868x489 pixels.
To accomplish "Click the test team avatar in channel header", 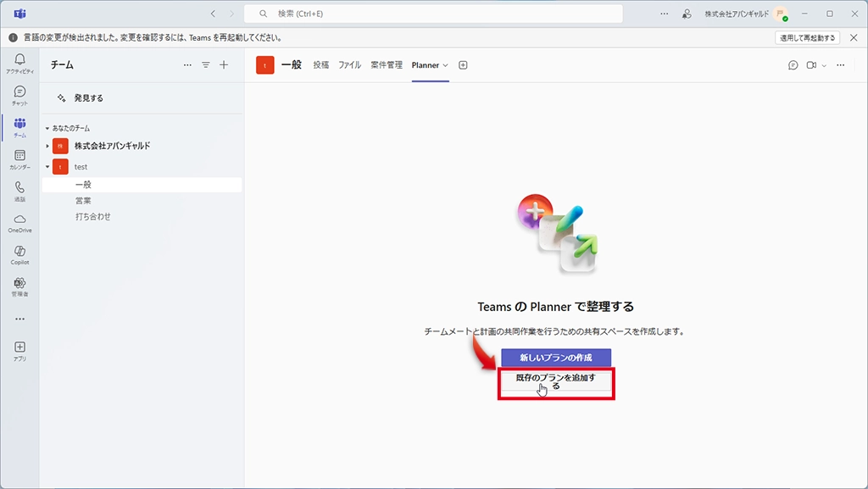I will point(265,65).
